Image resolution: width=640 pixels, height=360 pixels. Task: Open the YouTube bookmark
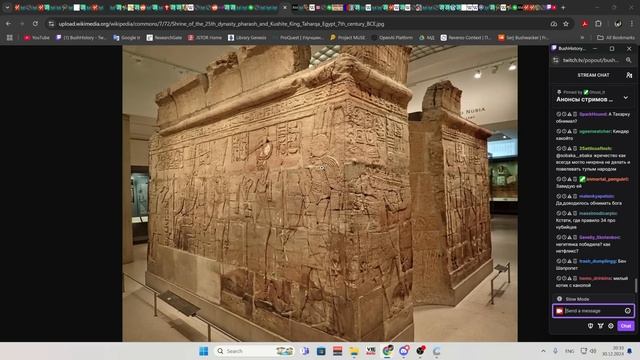pyautogui.click(x=37, y=38)
